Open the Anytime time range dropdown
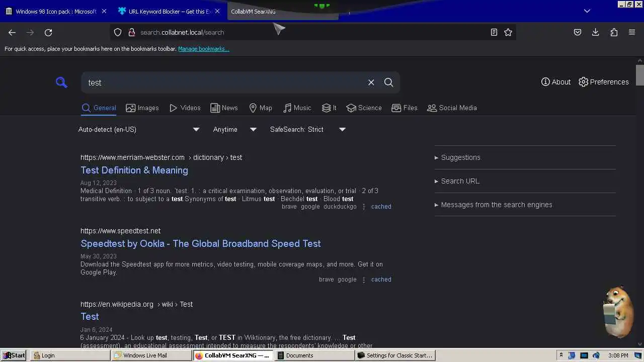The image size is (644, 362). point(235,129)
